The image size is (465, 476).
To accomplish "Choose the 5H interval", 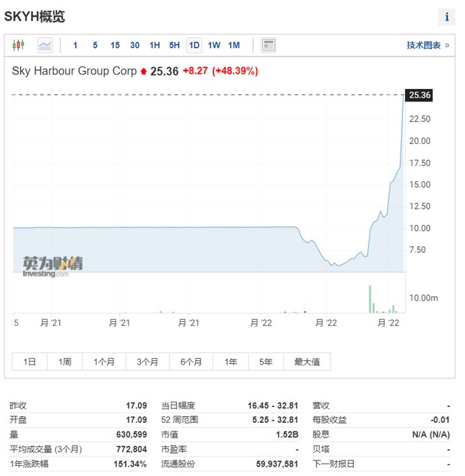I will coord(174,46).
